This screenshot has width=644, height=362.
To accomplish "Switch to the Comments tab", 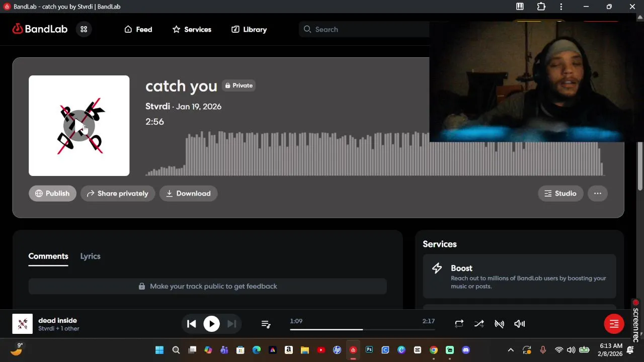I will point(48,256).
